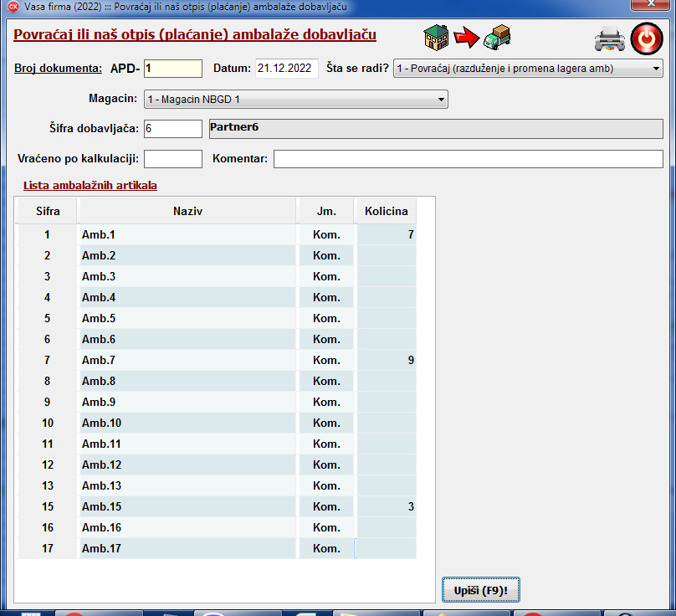
Task: Click Sifra cell 12
Action: pyautogui.click(x=48, y=465)
